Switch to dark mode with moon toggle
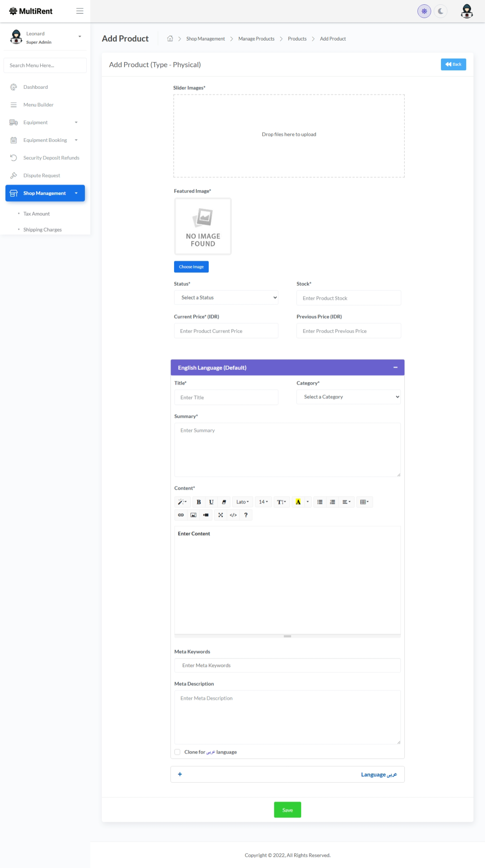Screen dimensions: 485x868 point(441,11)
